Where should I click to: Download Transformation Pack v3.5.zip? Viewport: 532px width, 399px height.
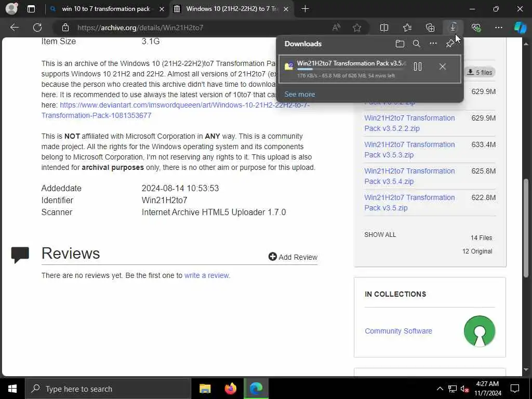409,203
